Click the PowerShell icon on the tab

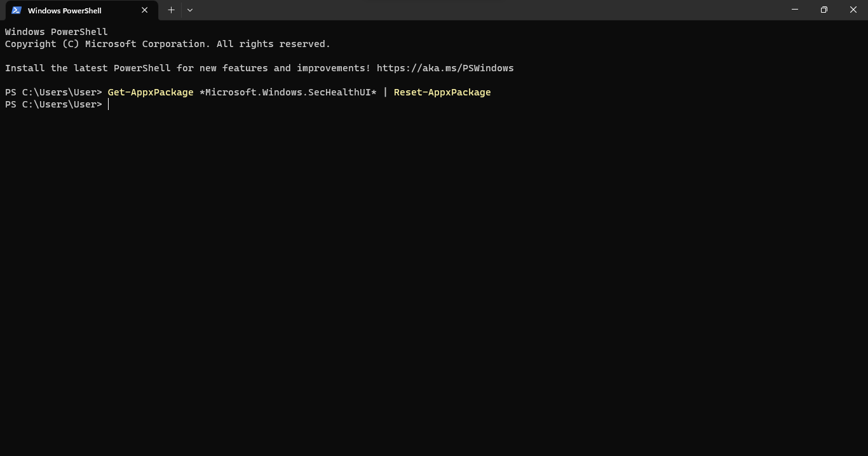point(17,10)
